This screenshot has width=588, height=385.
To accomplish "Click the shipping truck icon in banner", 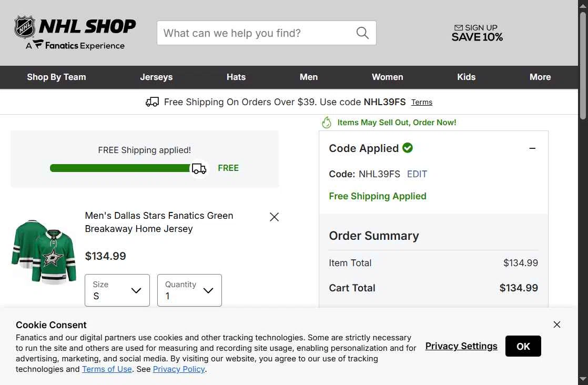I will click(x=152, y=102).
